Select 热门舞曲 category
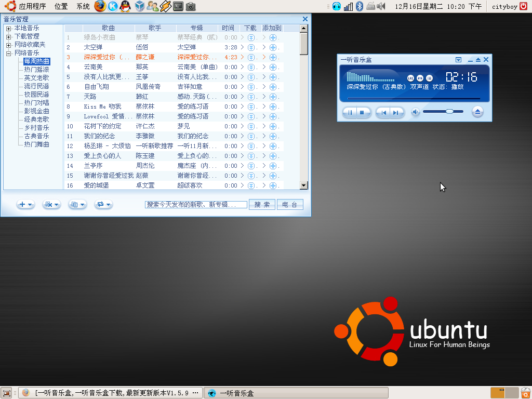Viewport: 532px width, 399px height. [x=37, y=144]
